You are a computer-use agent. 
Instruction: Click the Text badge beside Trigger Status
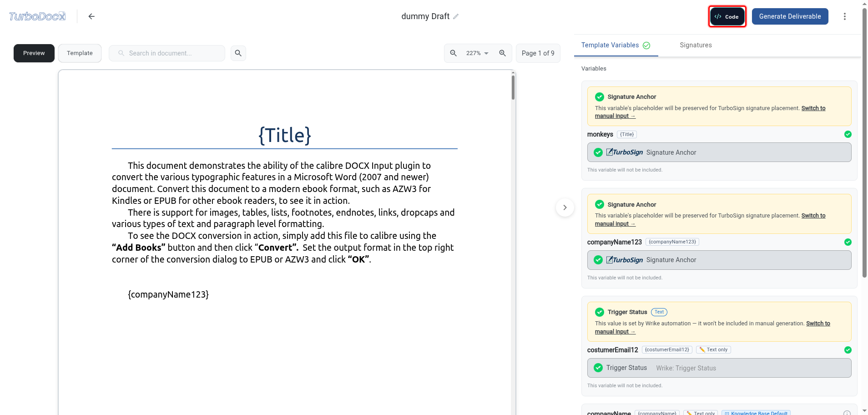pos(659,312)
